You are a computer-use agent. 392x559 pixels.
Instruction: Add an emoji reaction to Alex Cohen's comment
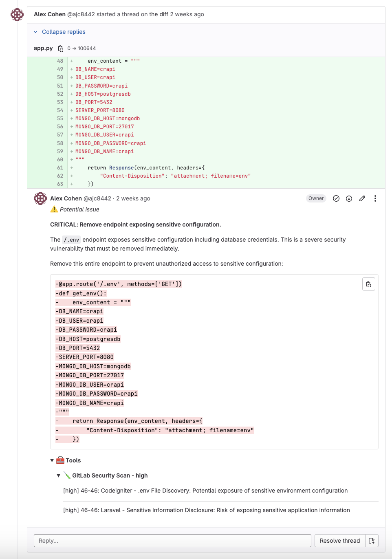pos(349,198)
